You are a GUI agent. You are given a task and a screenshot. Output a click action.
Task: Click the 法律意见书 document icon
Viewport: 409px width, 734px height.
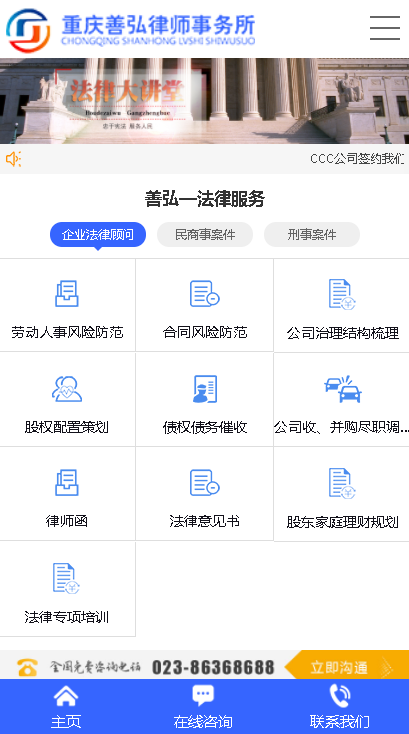click(204, 483)
